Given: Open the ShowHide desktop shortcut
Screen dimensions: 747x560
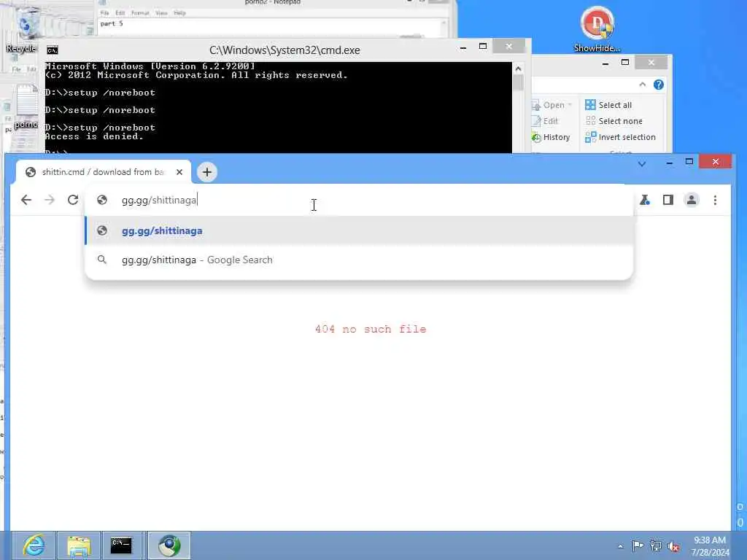Looking at the screenshot, I should click(x=597, y=28).
